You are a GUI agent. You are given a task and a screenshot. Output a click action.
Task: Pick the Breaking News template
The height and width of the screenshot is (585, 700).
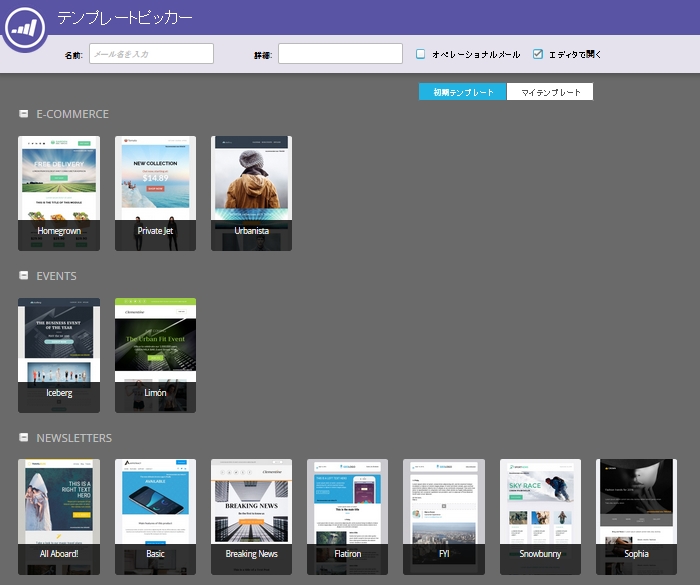[x=251, y=517]
